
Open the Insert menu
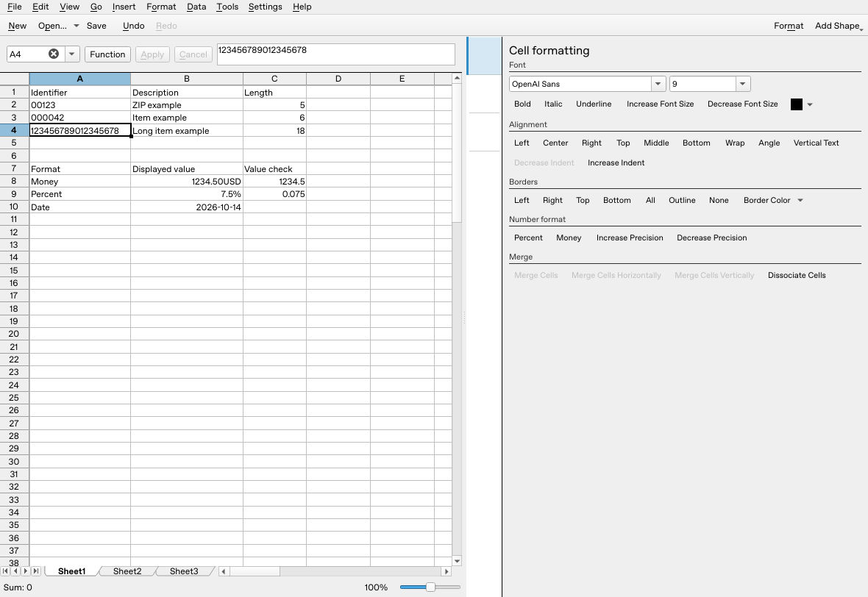124,7
